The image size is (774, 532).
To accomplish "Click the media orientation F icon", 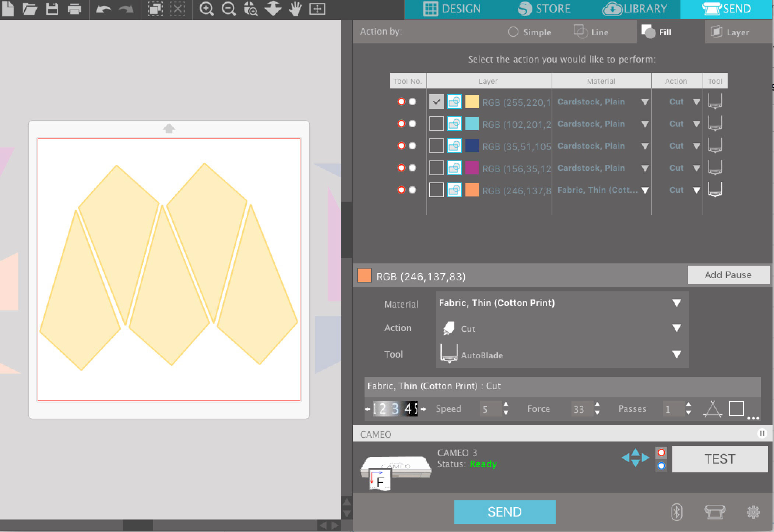I will click(380, 480).
